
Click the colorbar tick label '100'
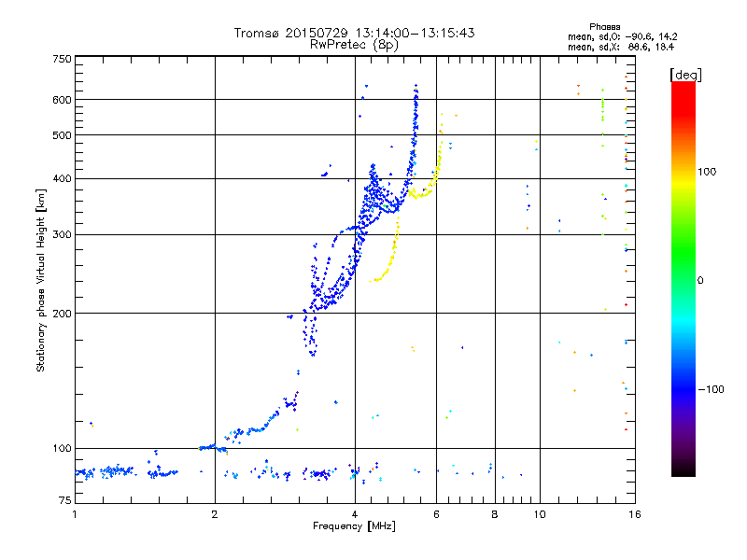tap(707, 172)
